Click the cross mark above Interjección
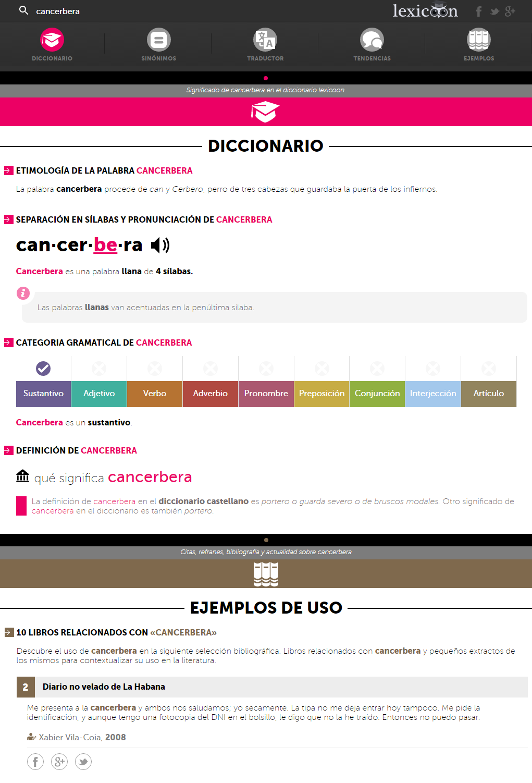The height and width of the screenshot is (783, 532). (x=433, y=369)
